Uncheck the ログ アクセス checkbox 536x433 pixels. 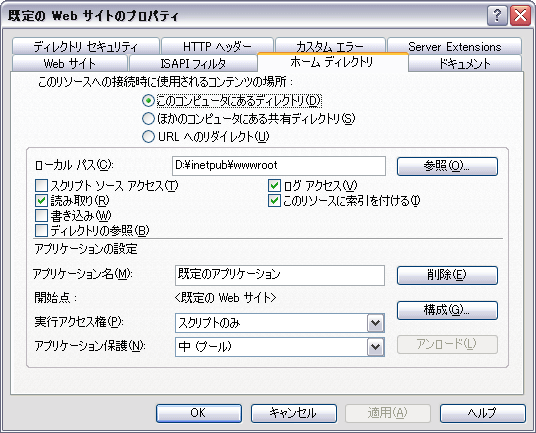click(x=274, y=186)
